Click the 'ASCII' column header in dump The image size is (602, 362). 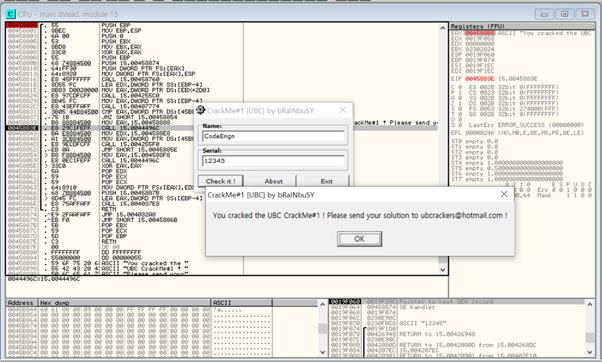(241, 302)
